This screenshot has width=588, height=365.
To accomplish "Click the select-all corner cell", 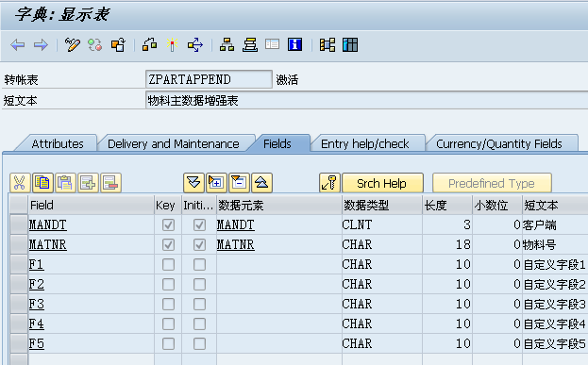I will pos(19,205).
